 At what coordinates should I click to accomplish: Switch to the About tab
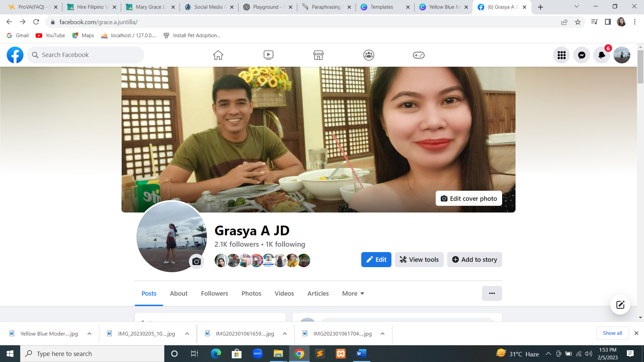tap(178, 294)
